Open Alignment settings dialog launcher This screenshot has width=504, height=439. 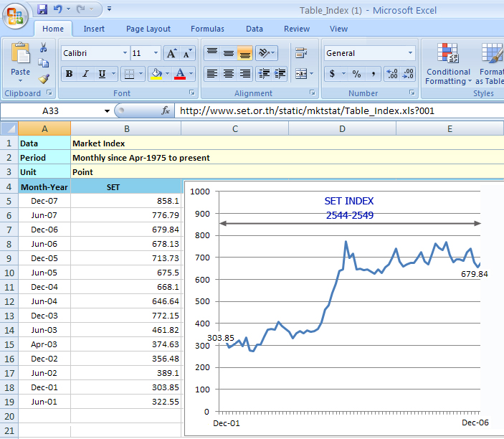click(x=312, y=93)
